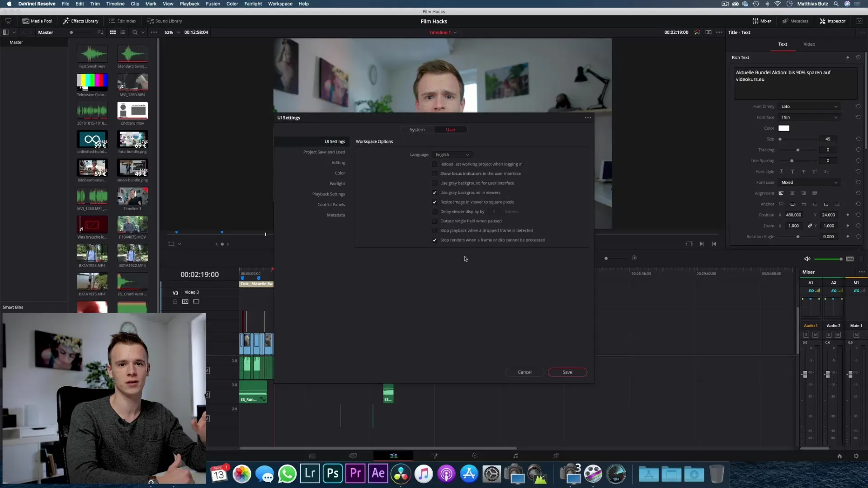Adjust the Tracking slider handle
The width and height of the screenshot is (868, 488).
798,150
